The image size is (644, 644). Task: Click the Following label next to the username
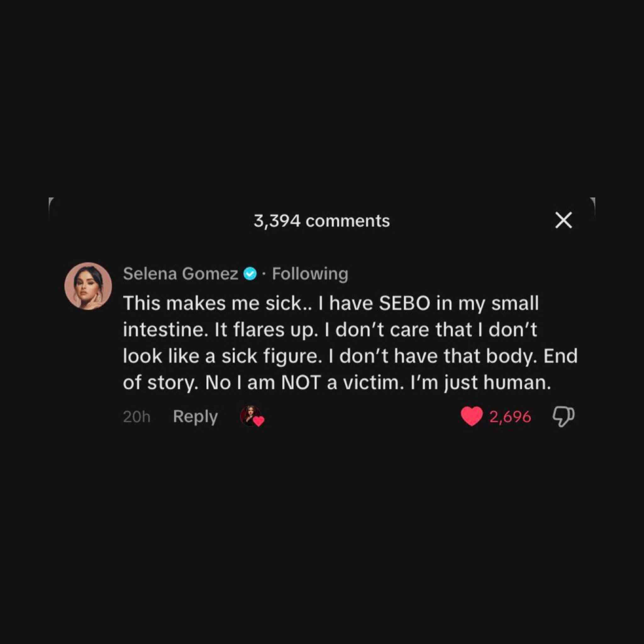click(310, 274)
